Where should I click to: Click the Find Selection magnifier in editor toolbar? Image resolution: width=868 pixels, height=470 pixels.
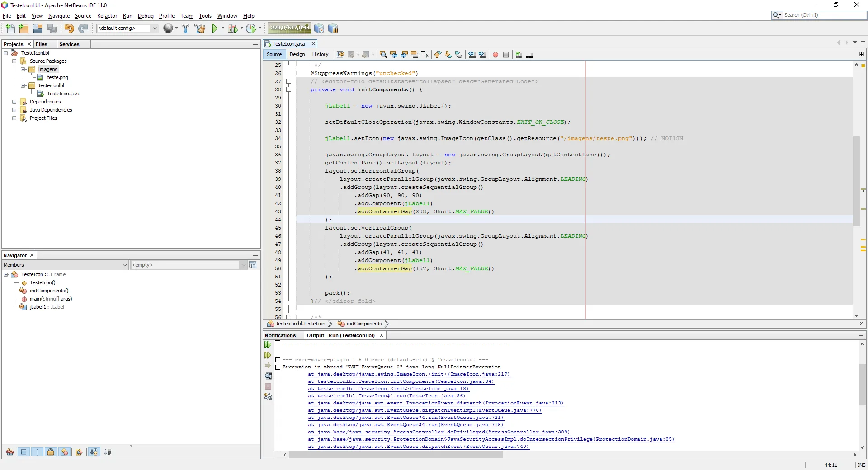(x=383, y=55)
